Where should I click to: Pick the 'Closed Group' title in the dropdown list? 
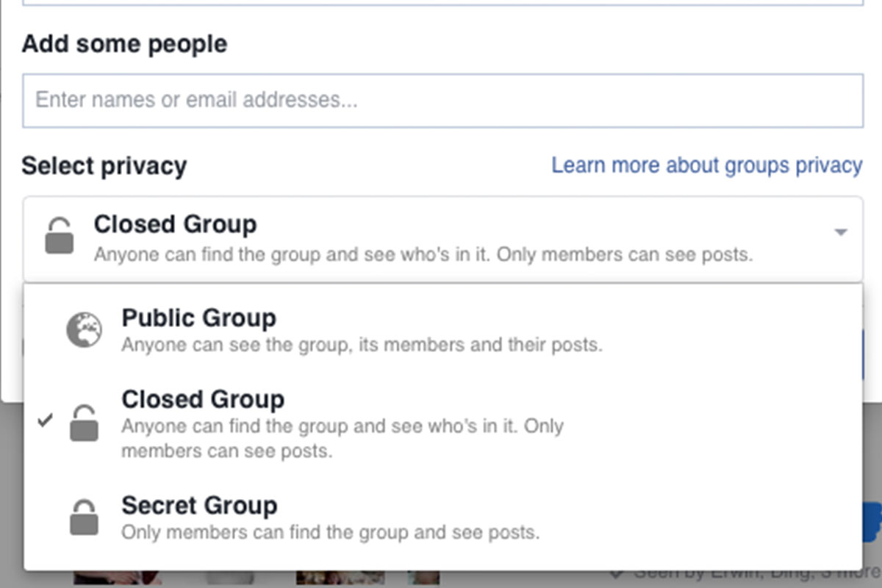(202, 399)
